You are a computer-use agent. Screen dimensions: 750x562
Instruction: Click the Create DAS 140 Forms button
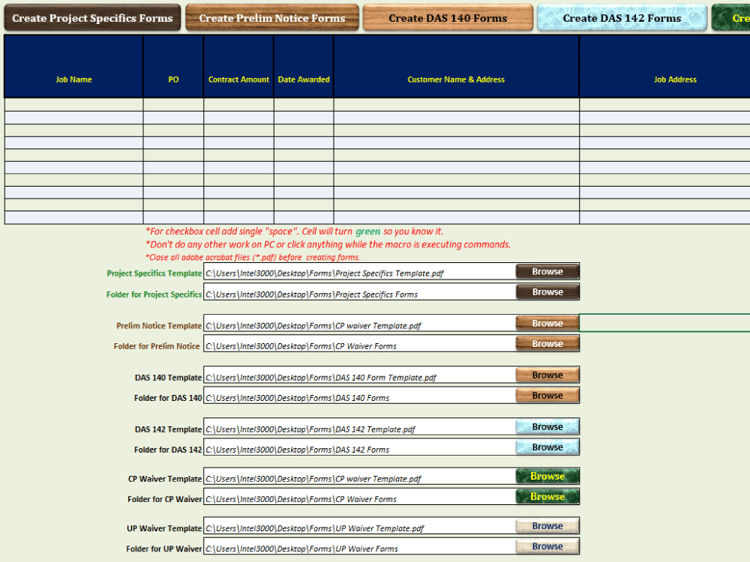pyautogui.click(x=448, y=18)
